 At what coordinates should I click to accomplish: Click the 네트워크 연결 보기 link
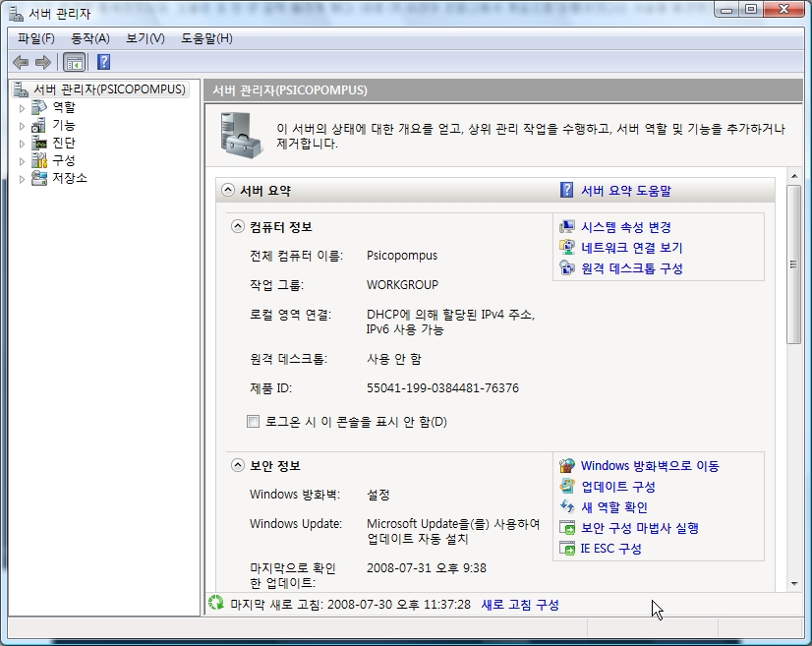tap(632, 248)
